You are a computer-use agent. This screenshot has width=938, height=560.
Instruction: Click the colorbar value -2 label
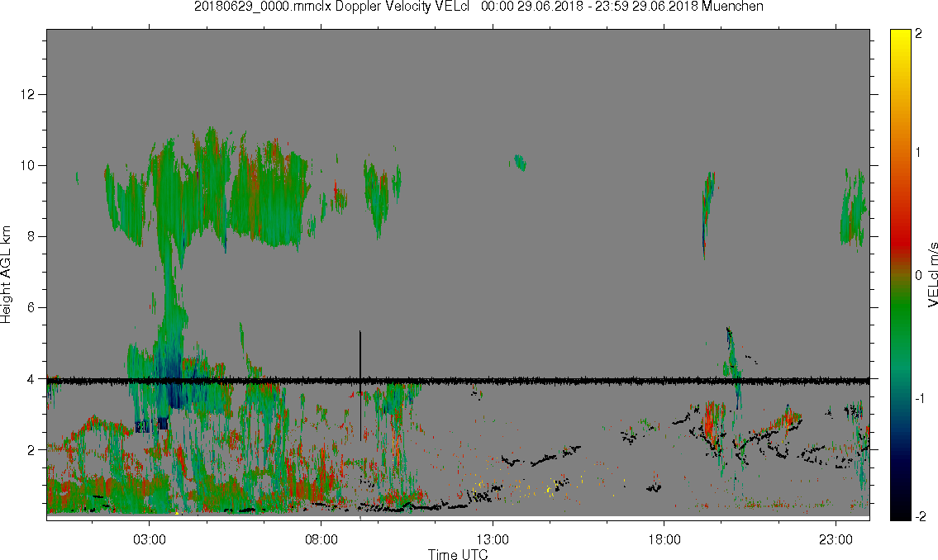pos(919,516)
